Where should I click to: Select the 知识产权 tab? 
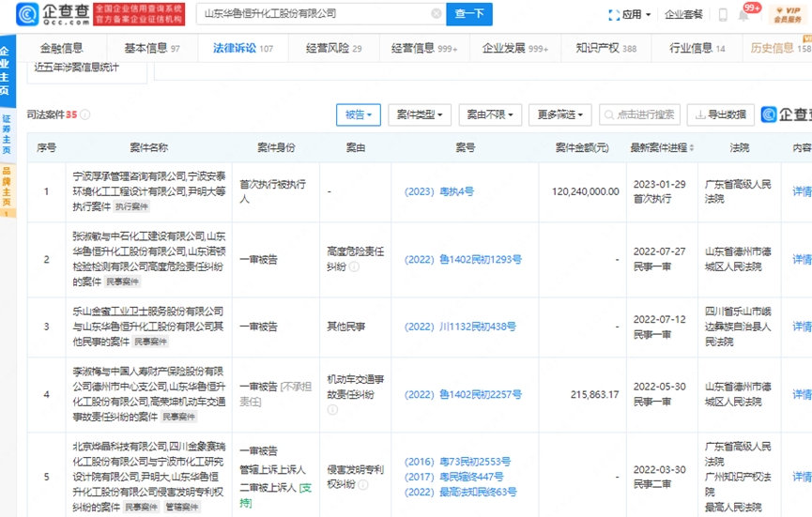click(x=605, y=48)
